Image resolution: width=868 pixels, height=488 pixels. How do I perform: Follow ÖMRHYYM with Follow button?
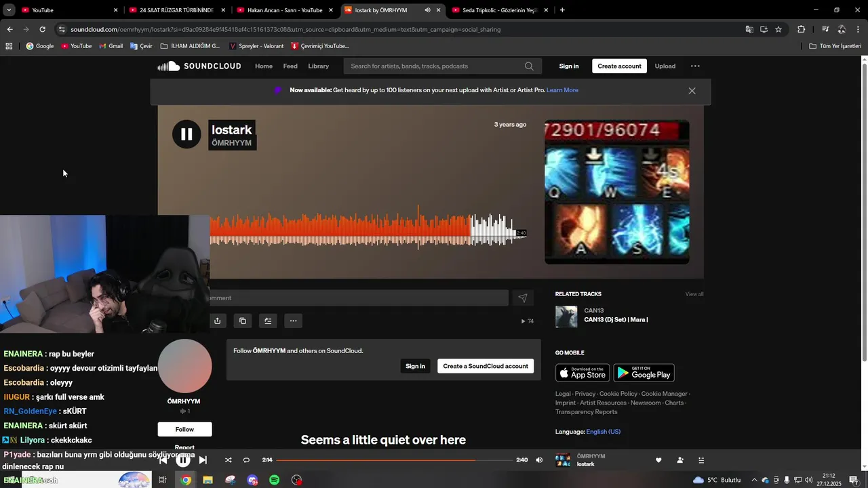(184, 429)
